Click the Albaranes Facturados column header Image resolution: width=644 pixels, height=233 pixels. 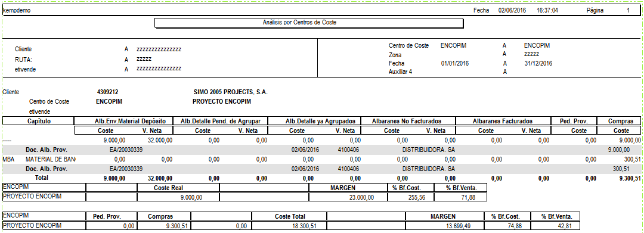[502, 121]
